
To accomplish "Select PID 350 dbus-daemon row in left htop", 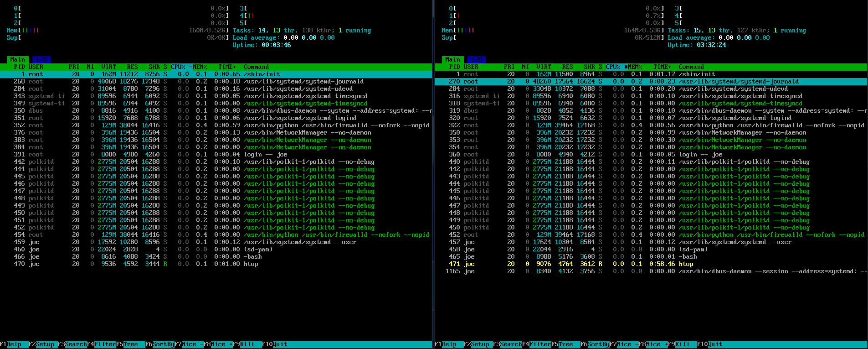I will pyautogui.click(x=216, y=111).
